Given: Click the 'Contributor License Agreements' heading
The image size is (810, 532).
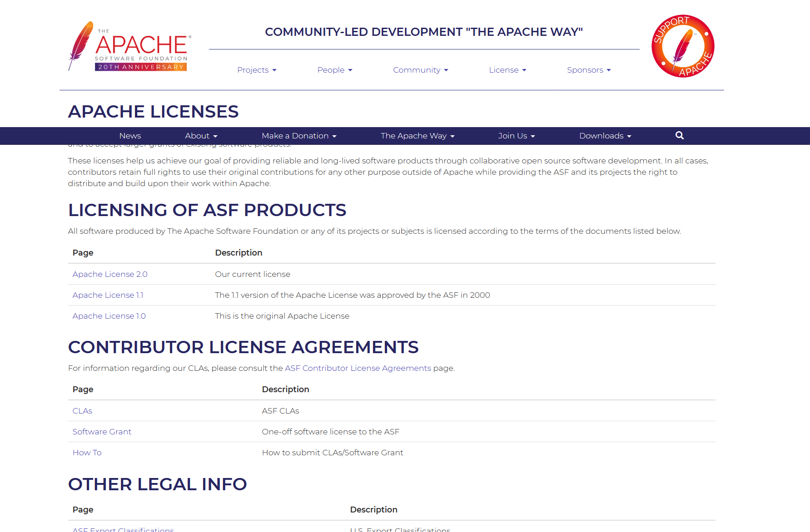Looking at the screenshot, I should click(243, 347).
